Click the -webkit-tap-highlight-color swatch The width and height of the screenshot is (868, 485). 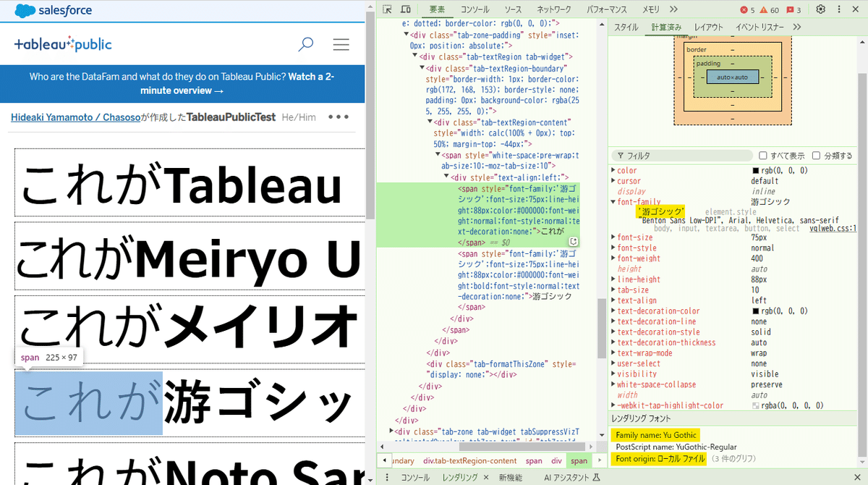(755, 406)
